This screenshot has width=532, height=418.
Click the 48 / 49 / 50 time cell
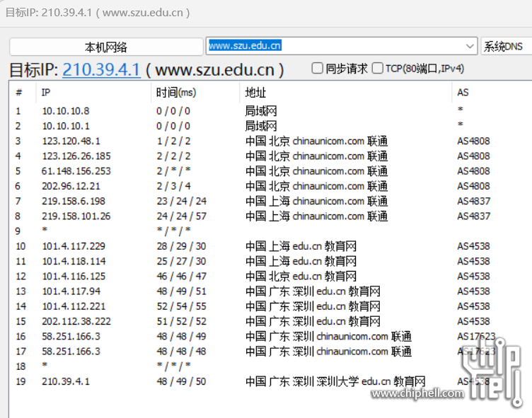182,381
